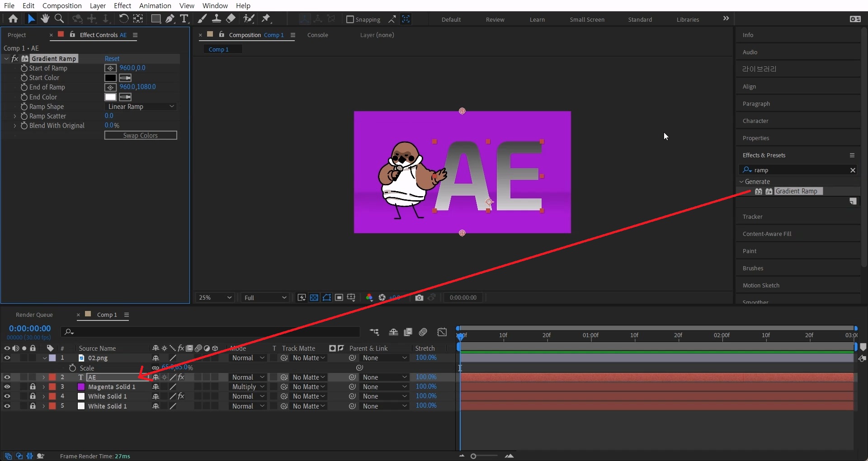Take a snapshot with the camera icon
The image size is (868, 461).
420,297
